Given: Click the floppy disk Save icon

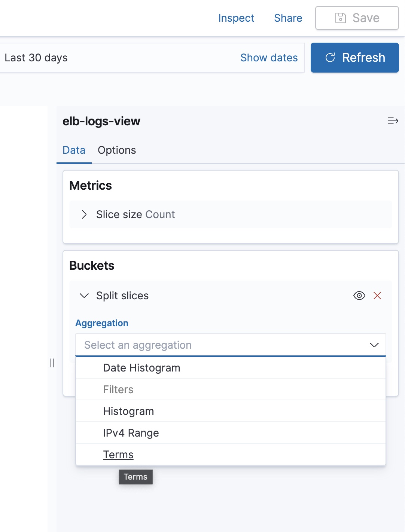Looking at the screenshot, I should (340, 18).
